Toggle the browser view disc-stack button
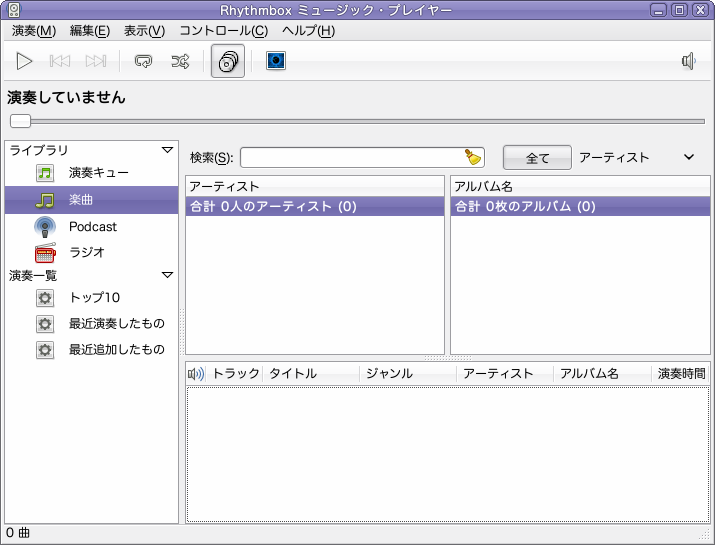Screen dimensions: 715x545 tap(228, 61)
